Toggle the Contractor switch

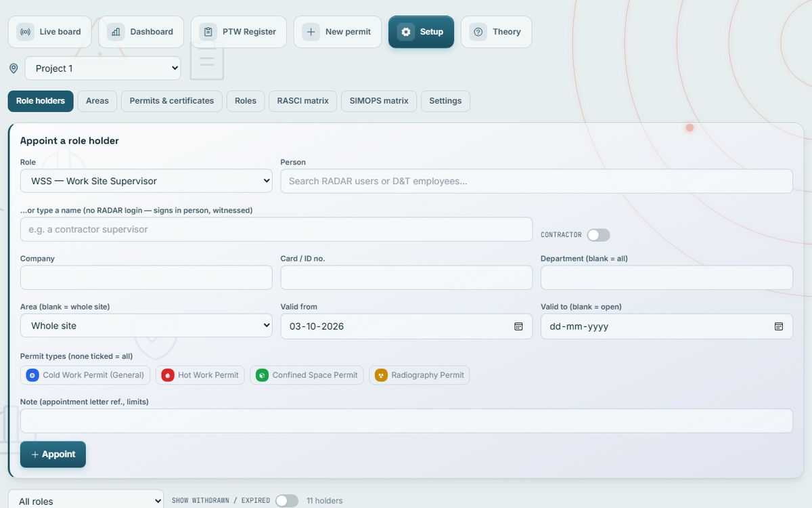(598, 235)
